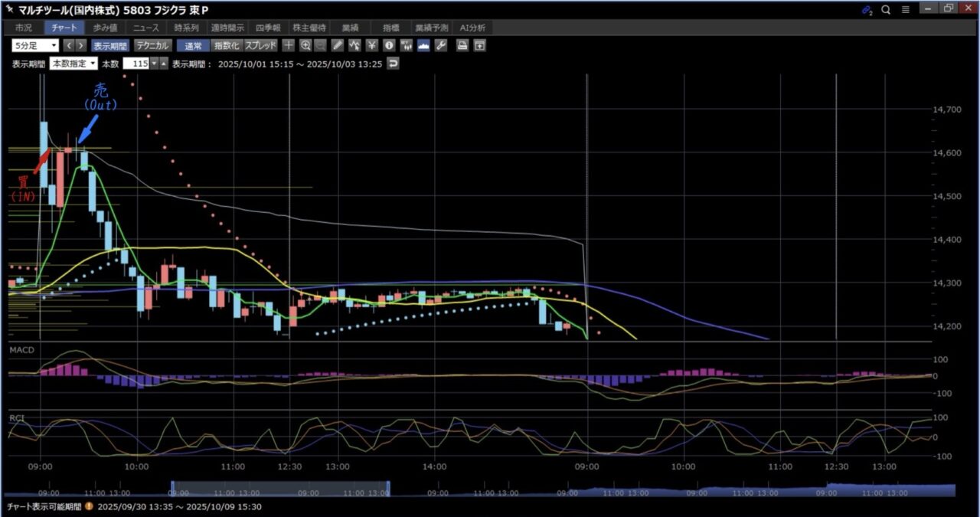Click the 表示期間 button
This screenshot has width=980, height=517.
coord(111,46)
